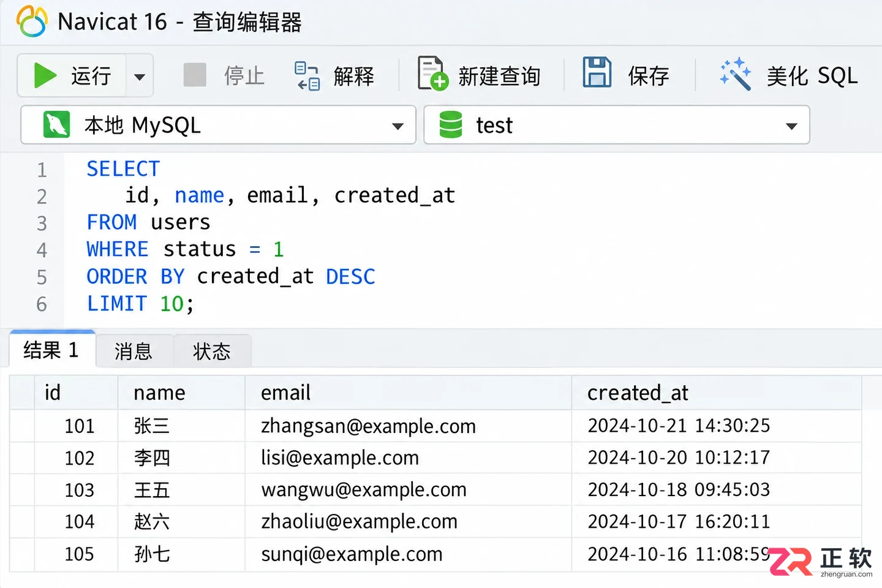882x588 pixels.
Task: Click the 保存 text label
Action: (649, 77)
